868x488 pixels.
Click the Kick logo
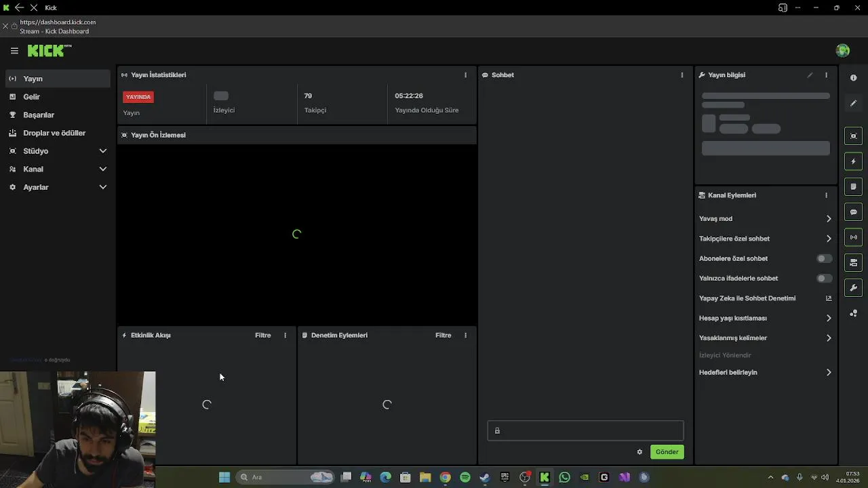click(x=49, y=51)
